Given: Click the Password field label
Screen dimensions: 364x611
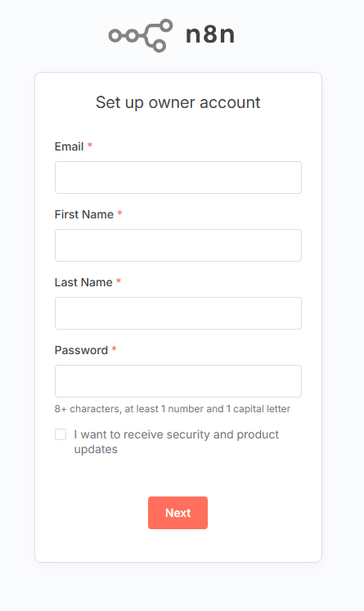Looking at the screenshot, I should (81, 350).
